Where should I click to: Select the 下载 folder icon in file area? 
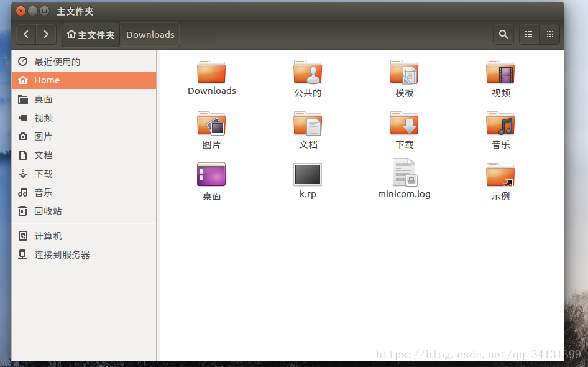tap(404, 123)
